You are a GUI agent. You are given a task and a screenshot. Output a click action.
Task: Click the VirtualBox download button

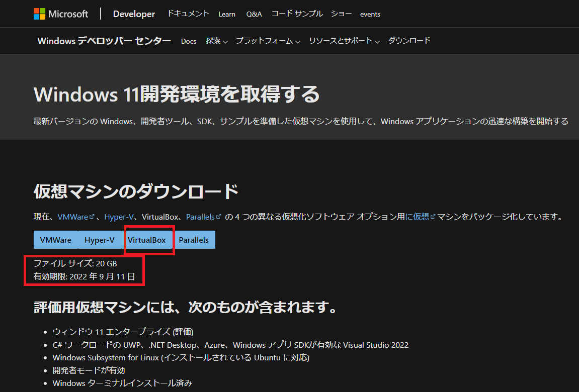pyautogui.click(x=147, y=240)
